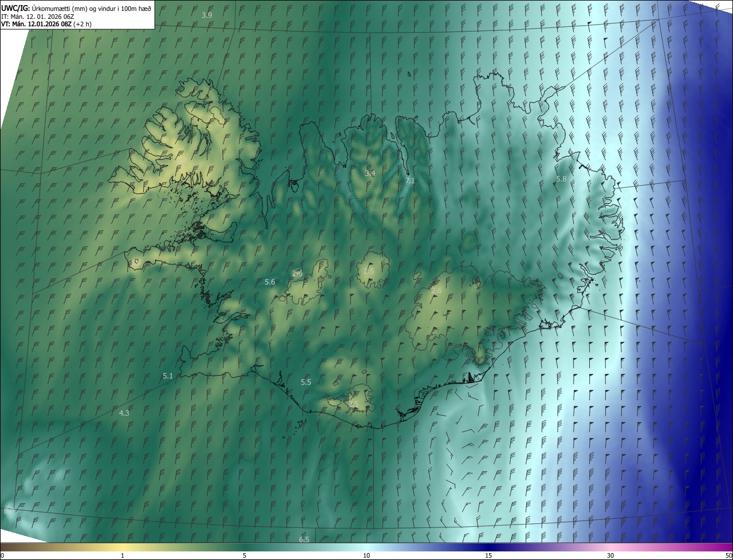This screenshot has height=560, width=733.
Task: Click the initial time line 'IT: Mán. 12. 01. 2026 06Z'
Action: point(39,16)
